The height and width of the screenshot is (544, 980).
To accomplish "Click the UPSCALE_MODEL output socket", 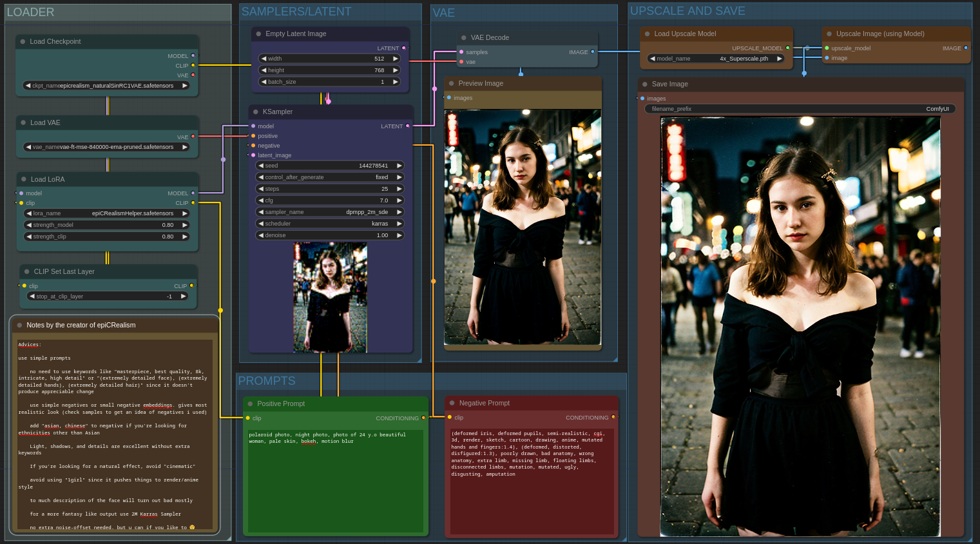I will coord(787,48).
